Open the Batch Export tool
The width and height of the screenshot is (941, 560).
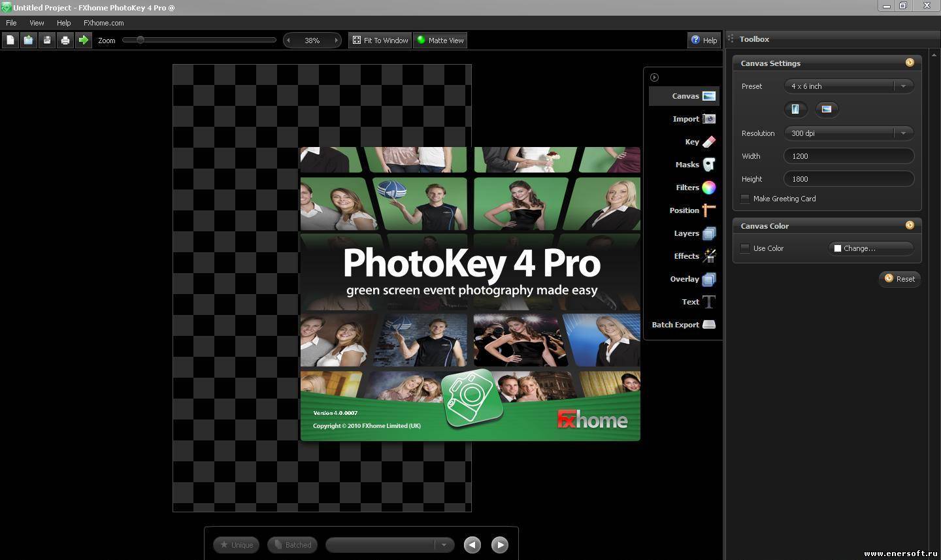pyautogui.click(x=684, y=325)
